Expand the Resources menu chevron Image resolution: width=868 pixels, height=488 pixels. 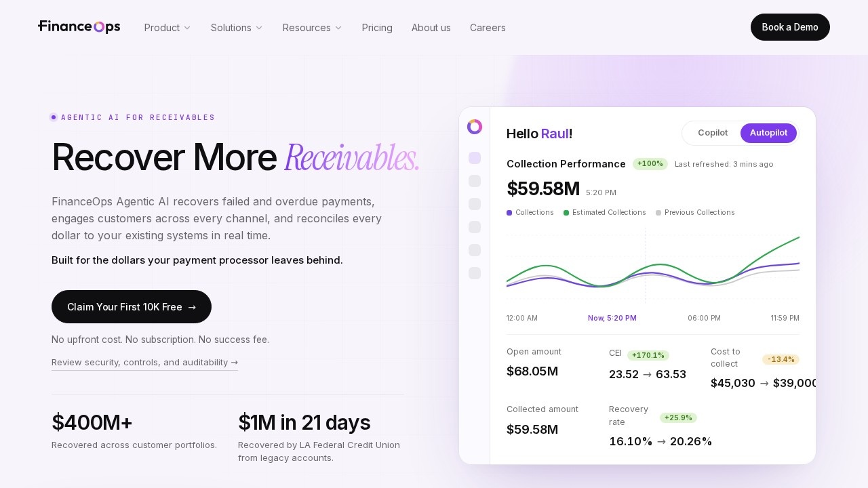338,28
